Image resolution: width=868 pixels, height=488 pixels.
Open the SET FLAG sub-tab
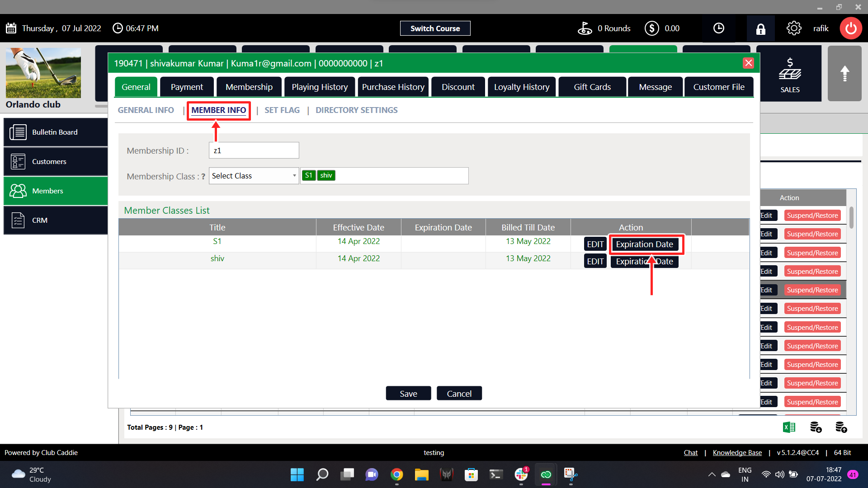282,110
